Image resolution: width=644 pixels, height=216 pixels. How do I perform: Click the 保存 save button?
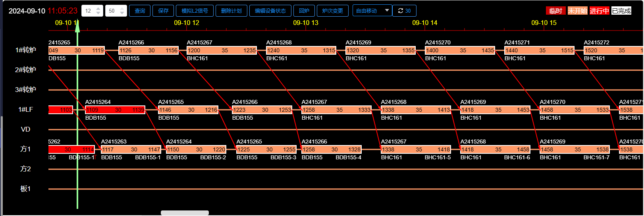163,11
